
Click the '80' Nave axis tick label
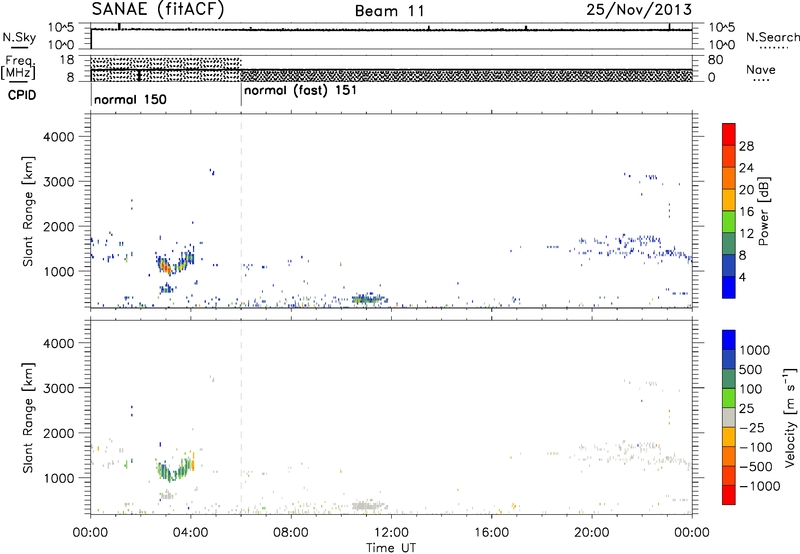pos(715,60)
